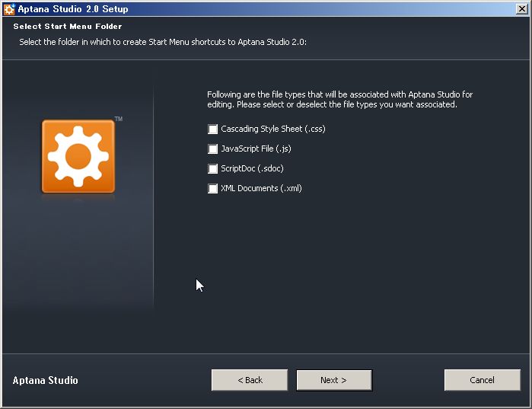The height and width of the screenshot is (409, 532).
Task: Close the Aptana Studio 2.0 Setup window
Action: (x=522, y=9)
